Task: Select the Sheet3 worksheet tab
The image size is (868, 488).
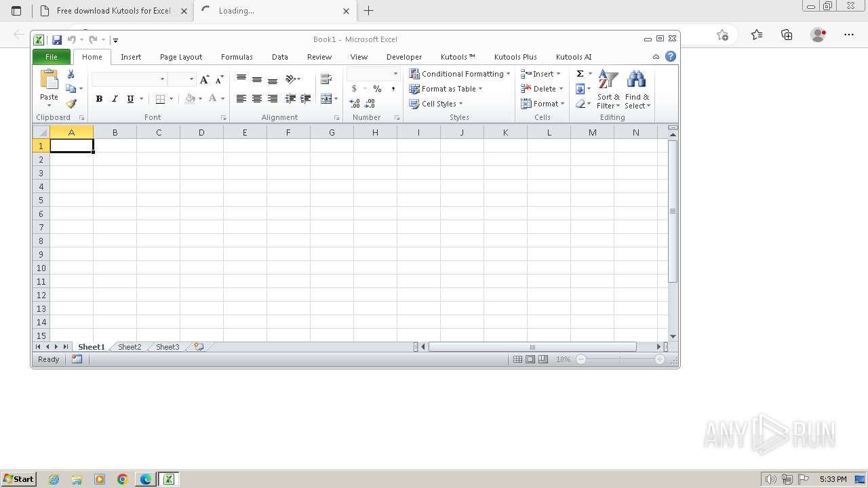Action: [167, 347]
